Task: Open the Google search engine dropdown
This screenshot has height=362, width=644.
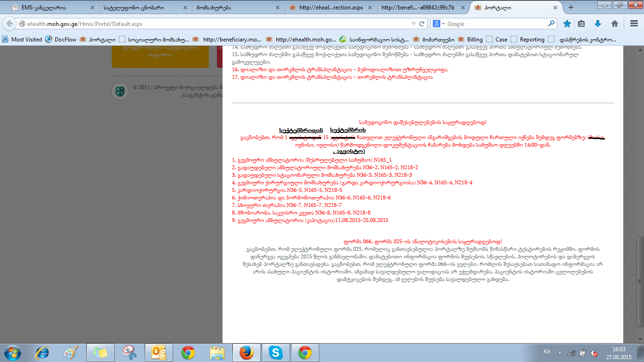Action: pyautogui.click(x=439, y=24)
